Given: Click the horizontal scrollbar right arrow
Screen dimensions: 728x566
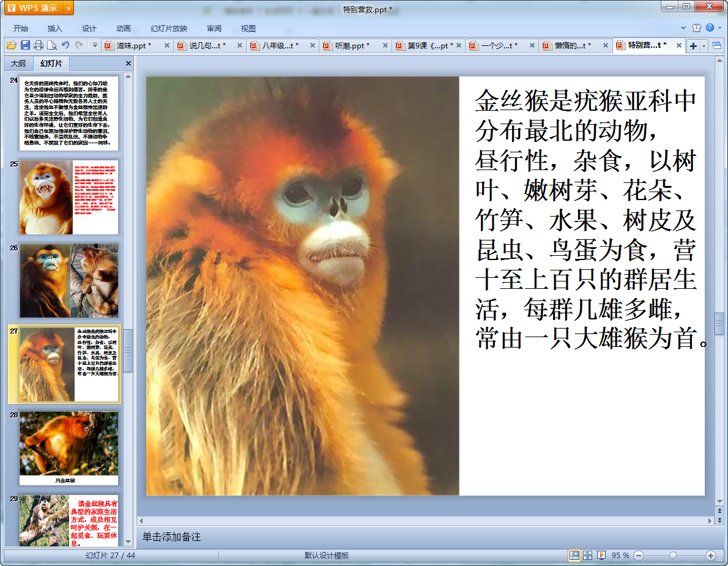Looking at the screenshot, I should point(710,521).
